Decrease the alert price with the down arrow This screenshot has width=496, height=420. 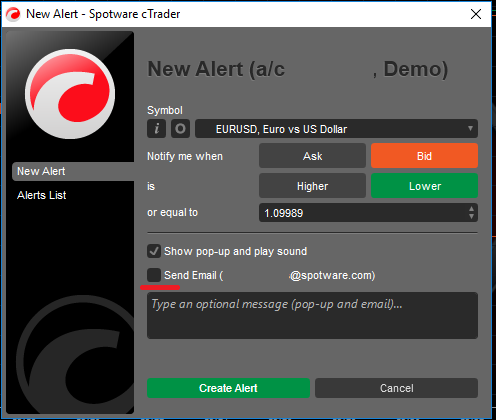coord(471,216)
